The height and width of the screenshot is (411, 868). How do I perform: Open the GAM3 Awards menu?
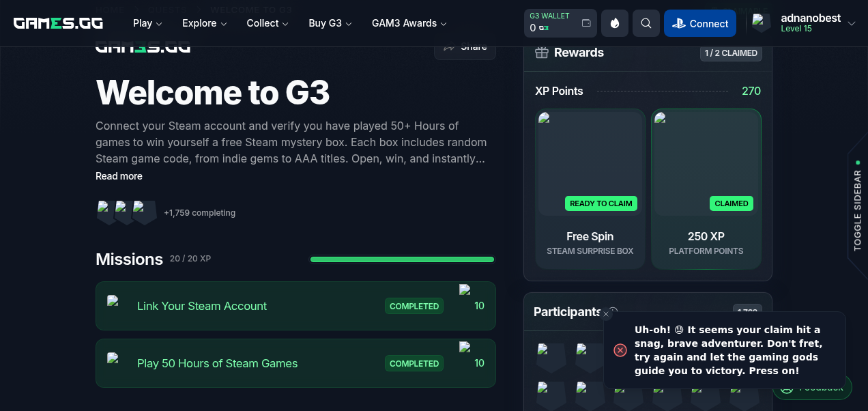[409, 23]
